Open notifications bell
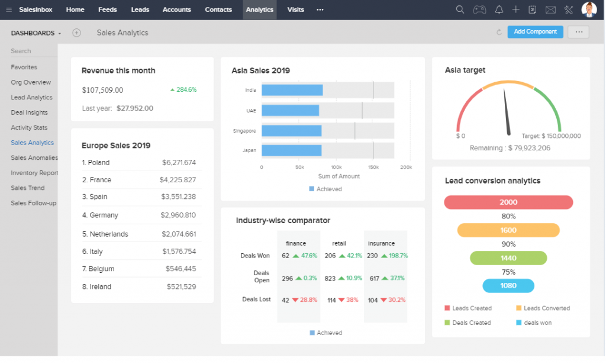The width and height of the screenshot is (606, 364). (x=499, y=9)
